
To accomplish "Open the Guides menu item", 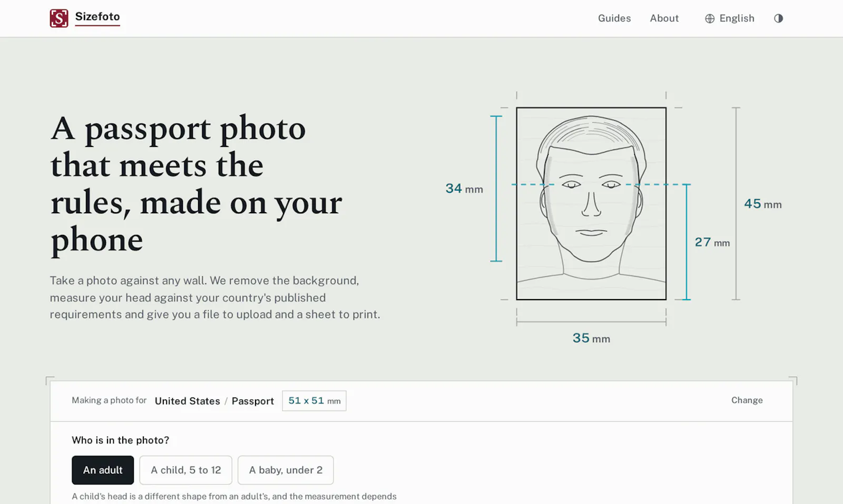I will (x=614, y=18).
